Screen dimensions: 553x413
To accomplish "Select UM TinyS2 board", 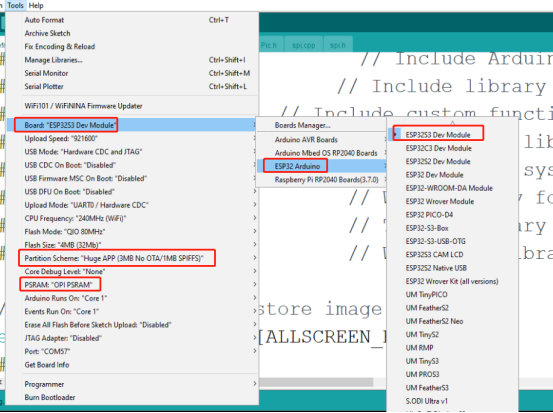I will click(453, 334).
